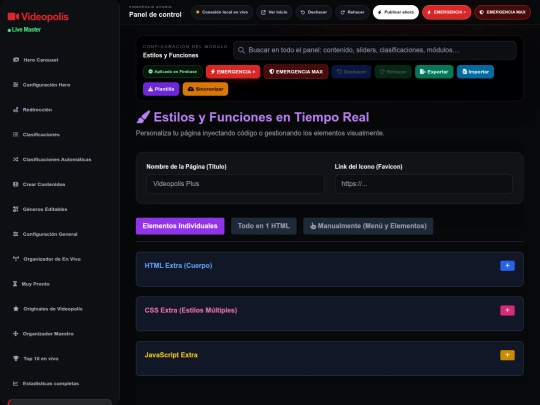Click the Organizador de En Vivo icon

tap(16, 259)
